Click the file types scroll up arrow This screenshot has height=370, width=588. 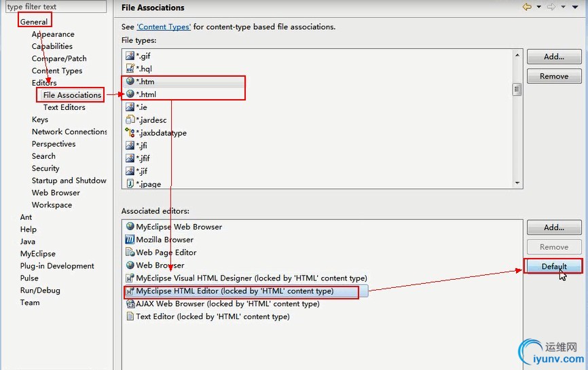click(517, 55)
